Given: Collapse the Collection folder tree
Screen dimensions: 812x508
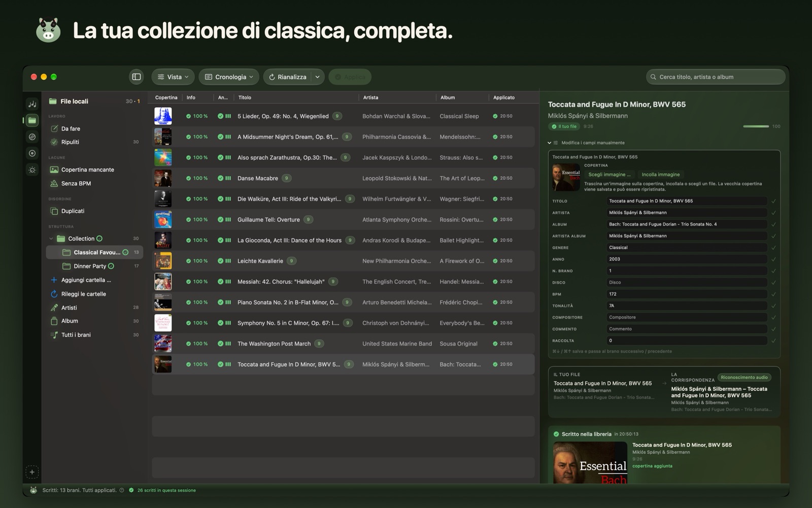Looking at the screenshot, I should click(x=51, y=239).
